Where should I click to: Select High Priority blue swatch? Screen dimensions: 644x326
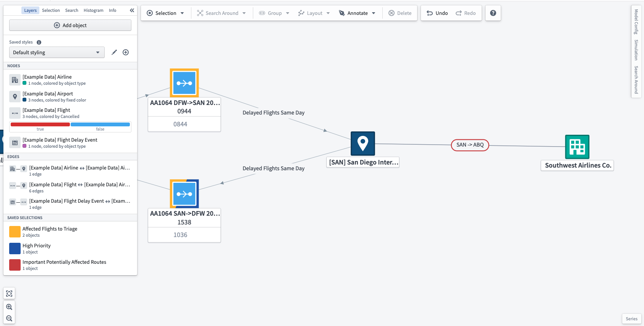point(15,249)
